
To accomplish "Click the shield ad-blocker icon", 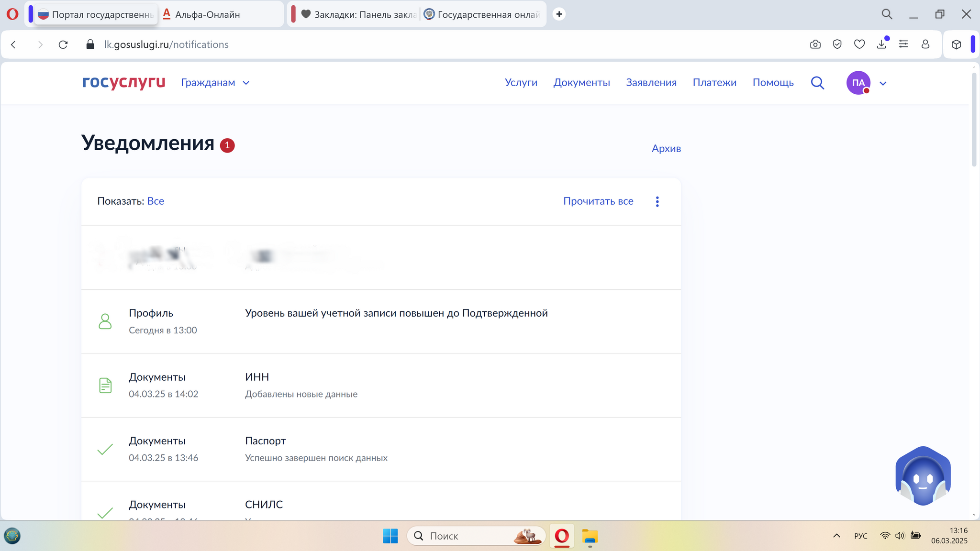I will (837, 44).
